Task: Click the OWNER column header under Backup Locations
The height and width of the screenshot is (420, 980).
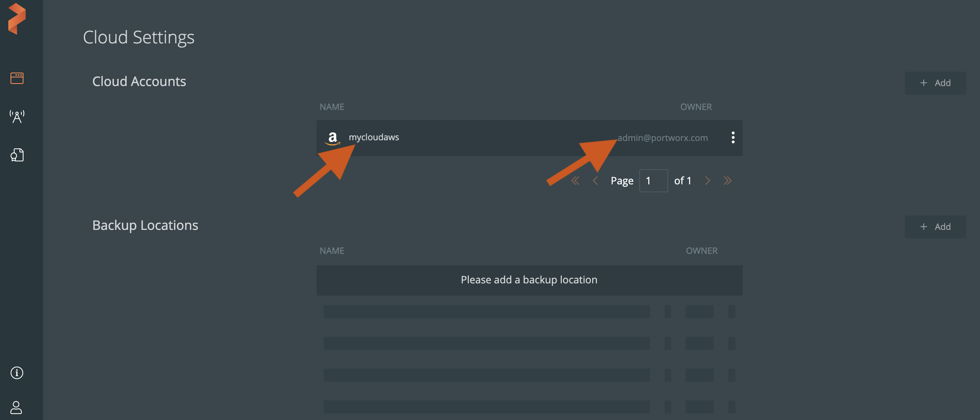Action: (x=701, y=251)
